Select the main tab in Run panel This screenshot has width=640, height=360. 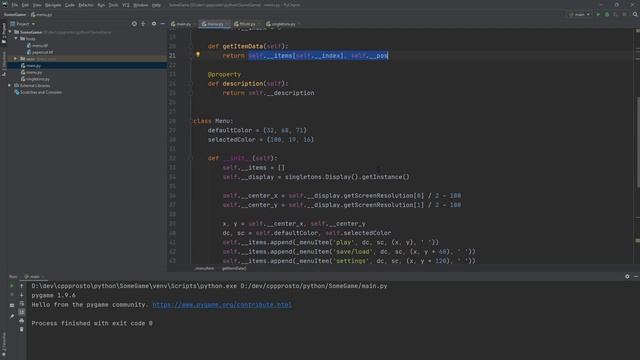(x=34, y=277)
